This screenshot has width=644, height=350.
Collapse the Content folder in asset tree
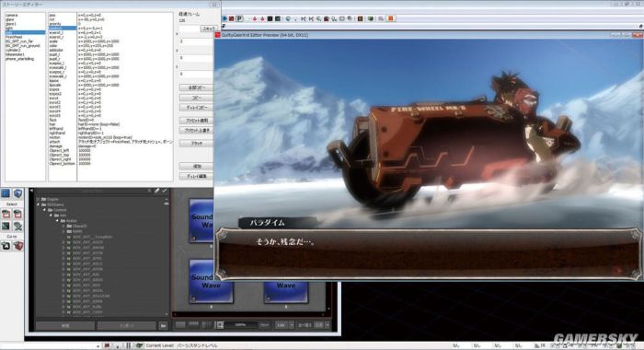click(45, 210)
